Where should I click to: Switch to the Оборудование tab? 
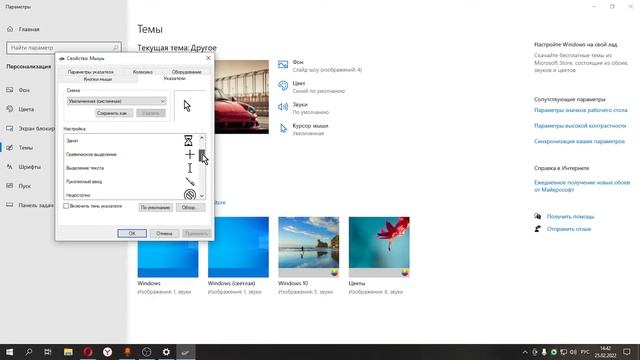[x=187, y=72]
